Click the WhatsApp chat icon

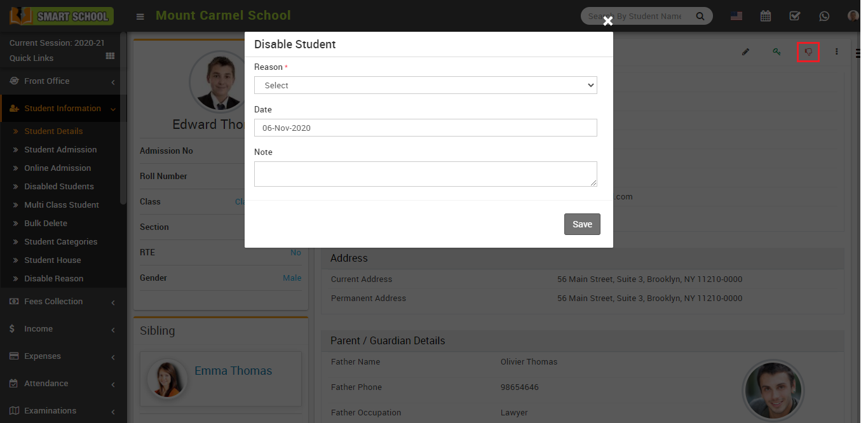(x=824, y=15)
